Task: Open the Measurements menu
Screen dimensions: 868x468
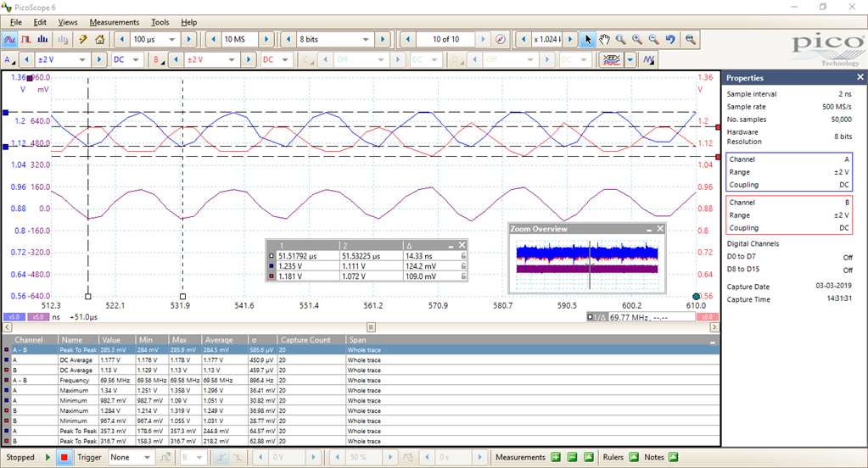Action: coord(114,22)
